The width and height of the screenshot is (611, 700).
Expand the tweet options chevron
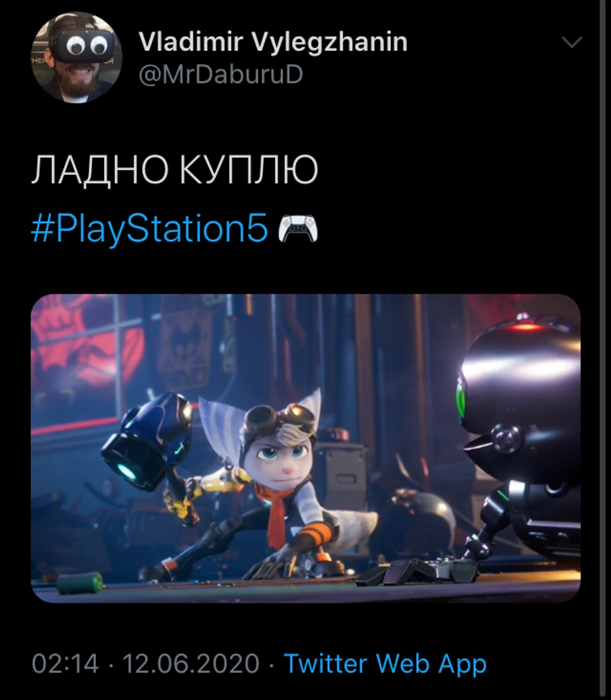point(571,42)
